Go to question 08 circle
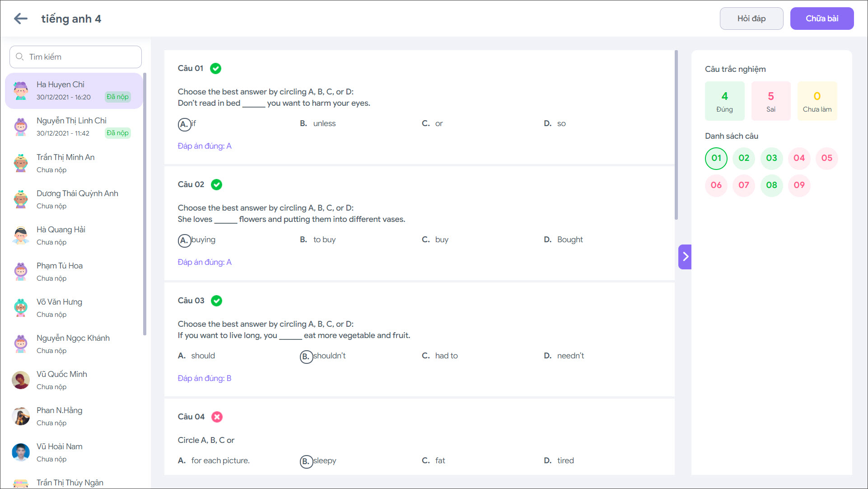 coord(771,185)
